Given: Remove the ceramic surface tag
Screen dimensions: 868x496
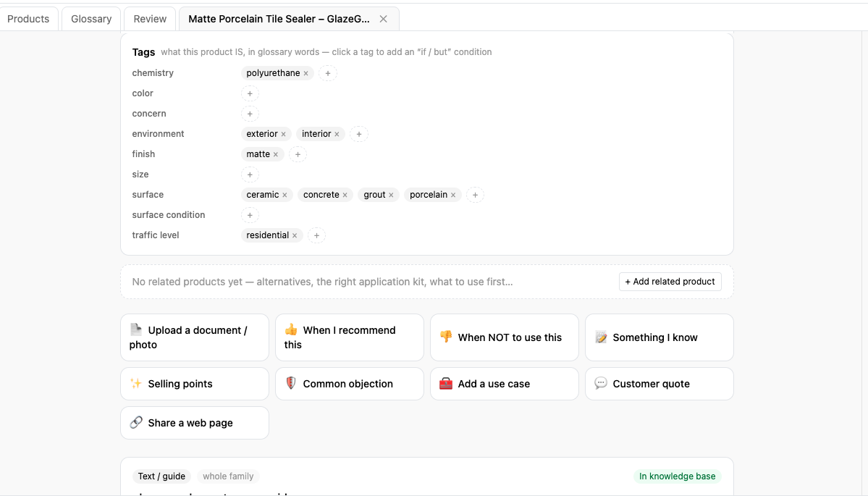Looking at the screenshot, I should 285,195.
